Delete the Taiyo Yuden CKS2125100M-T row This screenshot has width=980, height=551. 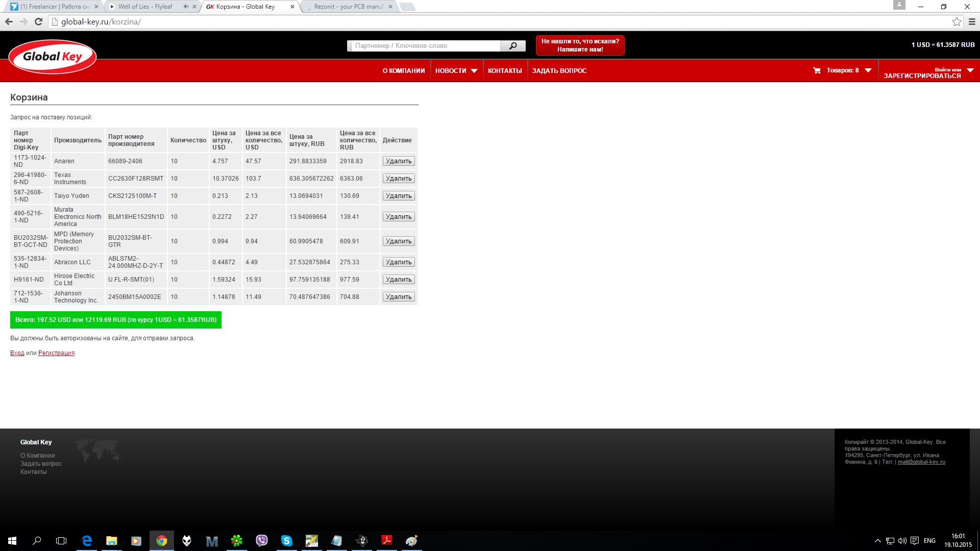coord(399,196)
